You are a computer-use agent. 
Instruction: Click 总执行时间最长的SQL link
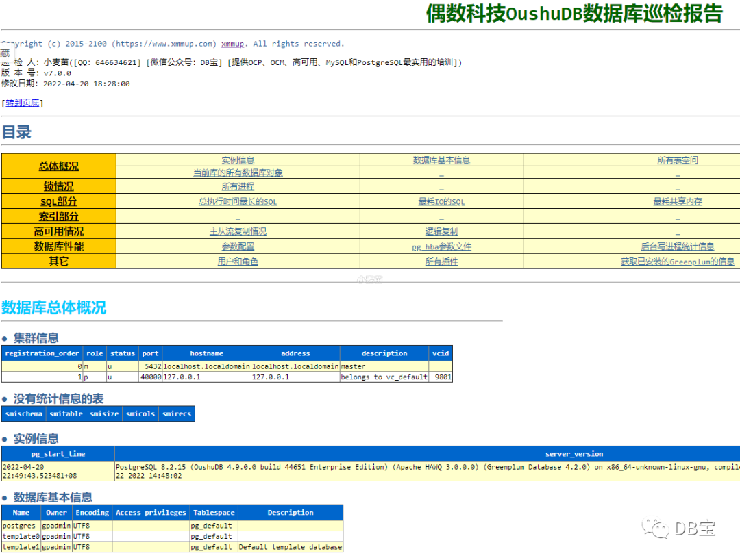238,202
